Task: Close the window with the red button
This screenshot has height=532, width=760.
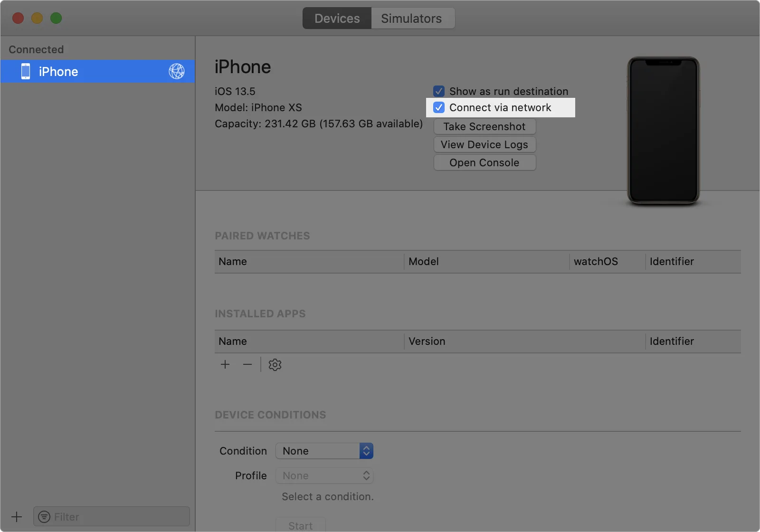Action: click(x=18, y=18)
